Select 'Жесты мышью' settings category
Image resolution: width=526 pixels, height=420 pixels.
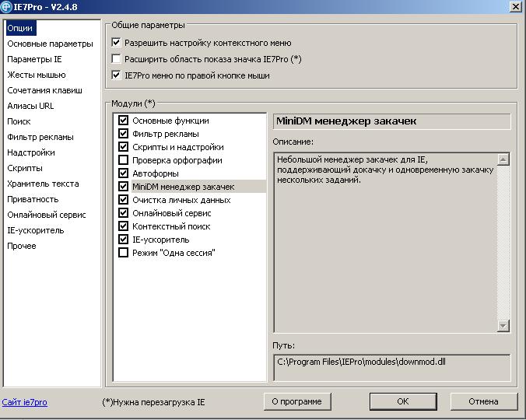[37, 75]
